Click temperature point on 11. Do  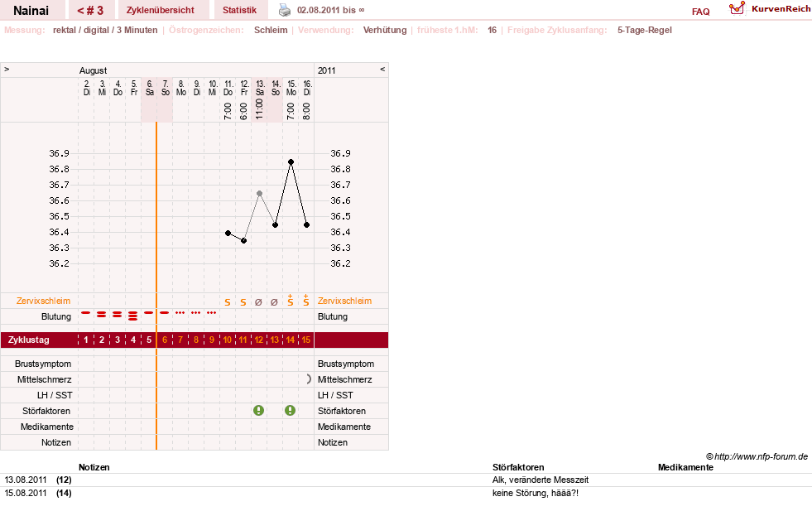[x=228, y=233]
